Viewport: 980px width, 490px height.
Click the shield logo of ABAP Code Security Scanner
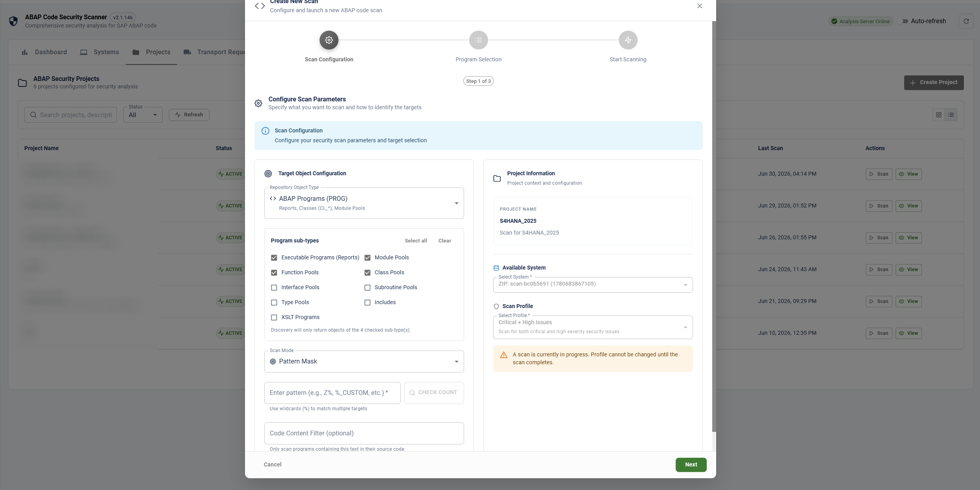pos(13,21)
